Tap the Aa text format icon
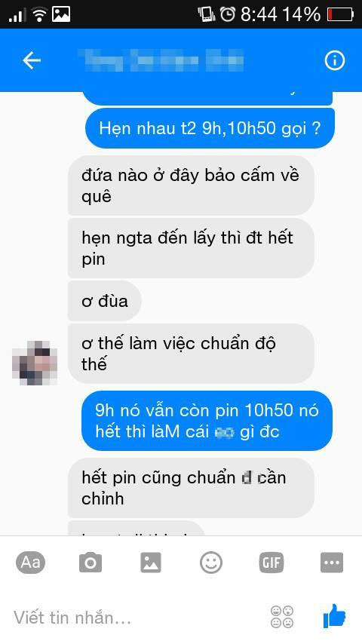The image size is (362, 644). tap(30, 562)
